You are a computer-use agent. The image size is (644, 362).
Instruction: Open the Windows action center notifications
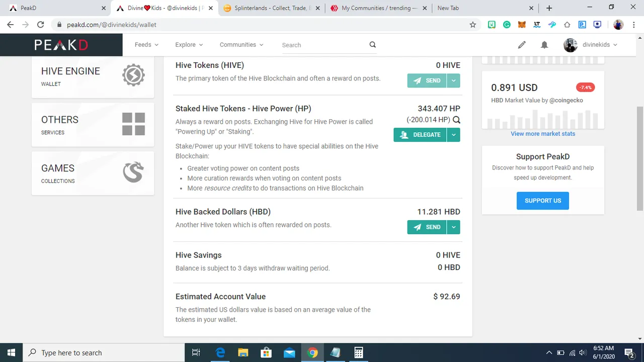(629, 352)
